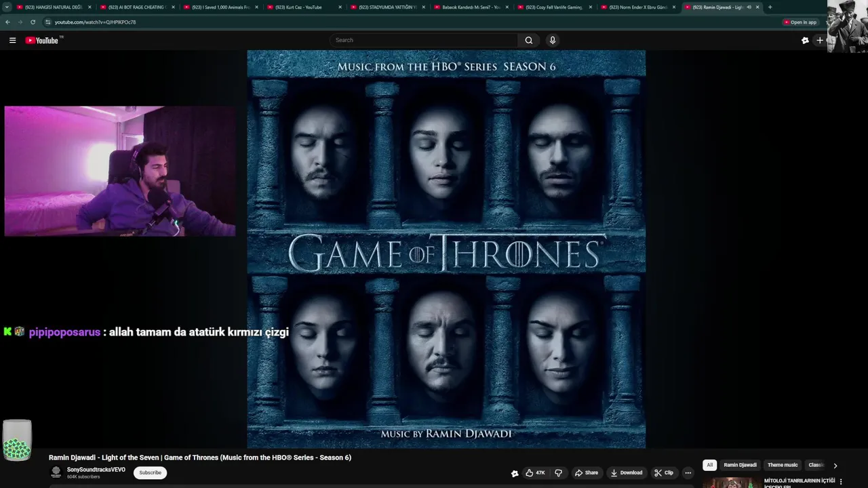Open the tab search dropdown arrow
This screenshot has width=868, height=488.
pos(7,7)
